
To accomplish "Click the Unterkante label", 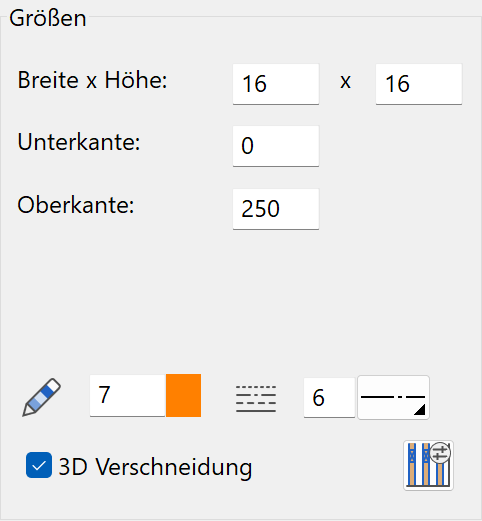I will pos(79,142).
